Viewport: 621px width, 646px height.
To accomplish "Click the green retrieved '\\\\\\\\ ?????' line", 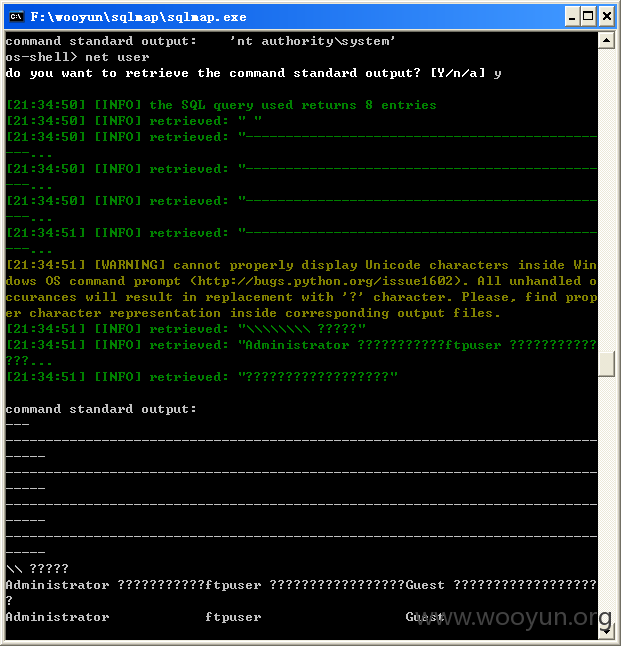I will pyautogui.click(x=186, y=329).
